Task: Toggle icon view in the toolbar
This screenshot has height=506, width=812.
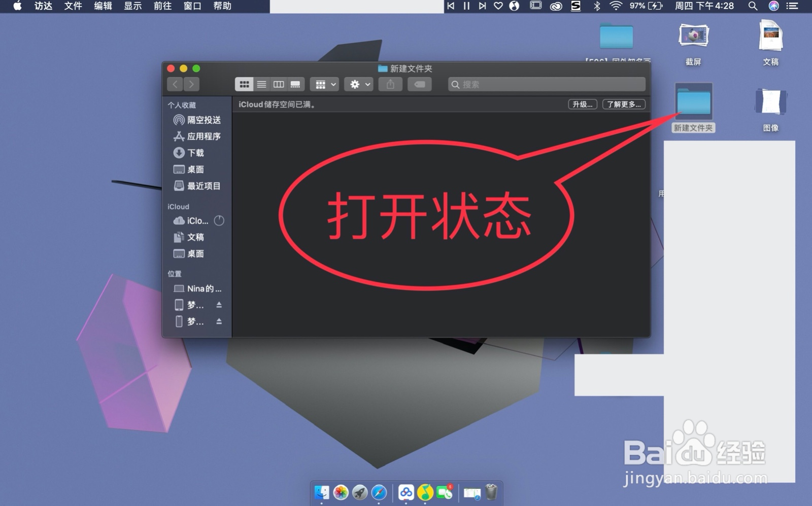Action: pos(244,84)
